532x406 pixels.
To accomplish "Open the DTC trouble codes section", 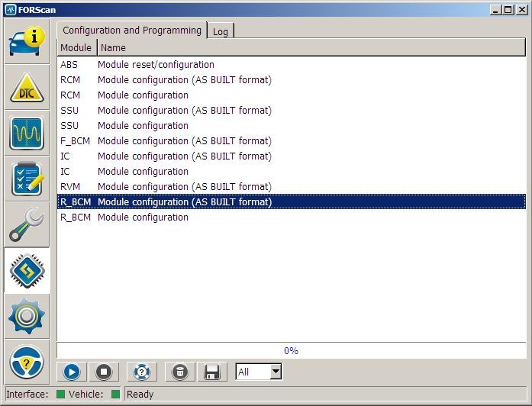I will click(x=27, y=88).
